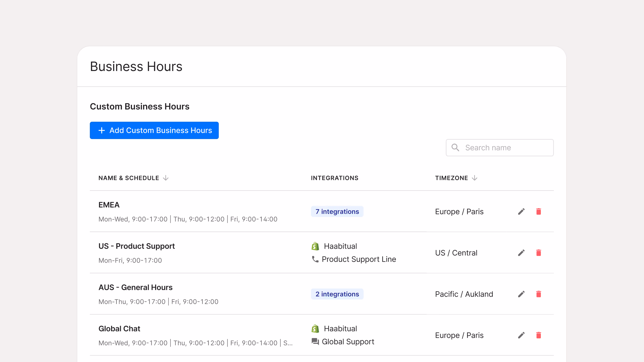Viewport: 644px width, 362px height.
Task: Sort by Name & Schedule column arrow
Action: 166,178
